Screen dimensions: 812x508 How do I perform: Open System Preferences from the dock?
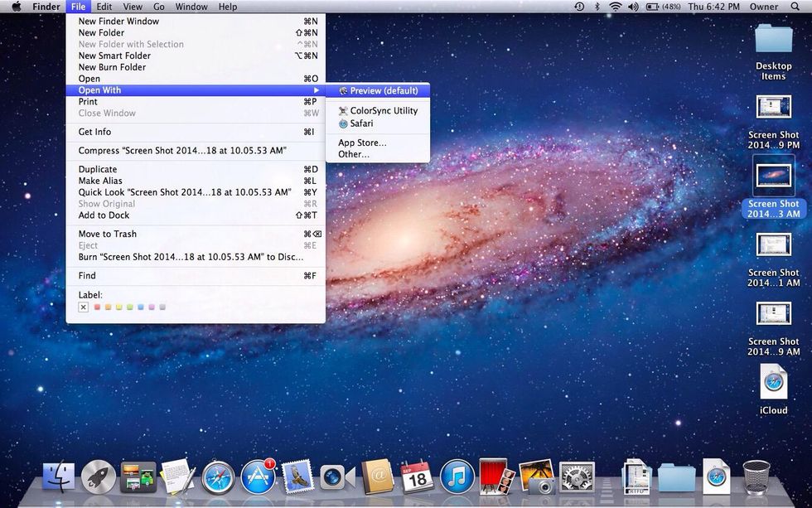[577, 477]
